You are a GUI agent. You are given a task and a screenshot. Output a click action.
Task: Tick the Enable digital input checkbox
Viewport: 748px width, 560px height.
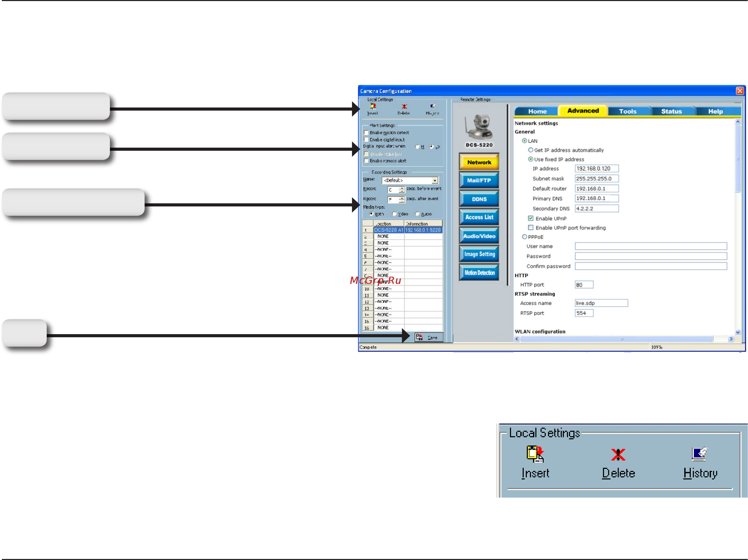tap(366, 139)
